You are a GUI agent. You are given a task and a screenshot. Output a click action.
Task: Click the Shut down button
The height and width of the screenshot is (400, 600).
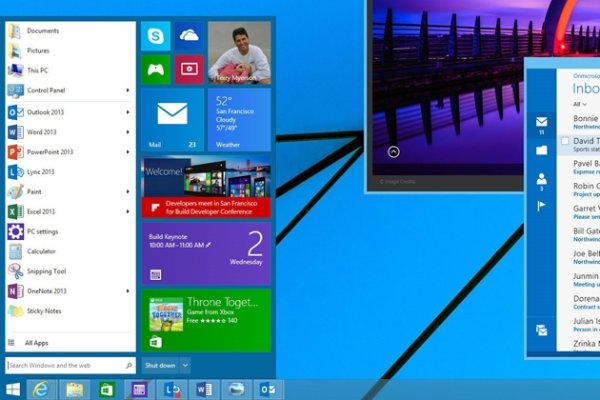(159, 365)
